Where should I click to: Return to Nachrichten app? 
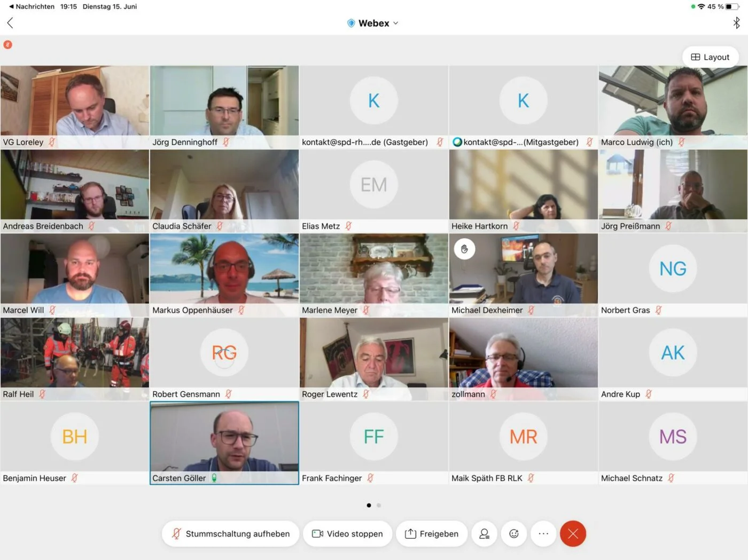click(x=32, y=6)
